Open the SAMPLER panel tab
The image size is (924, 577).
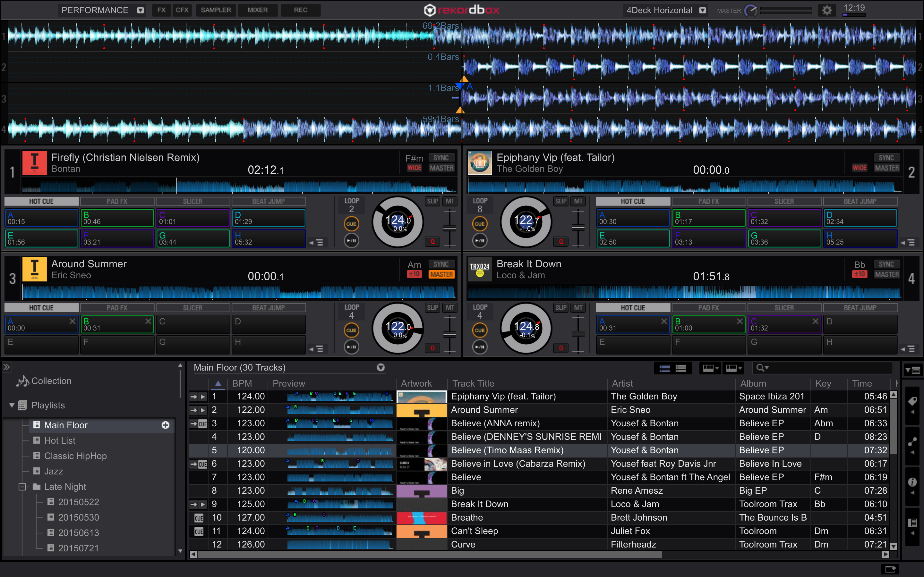pyautogui.click(x=216, y=10)
